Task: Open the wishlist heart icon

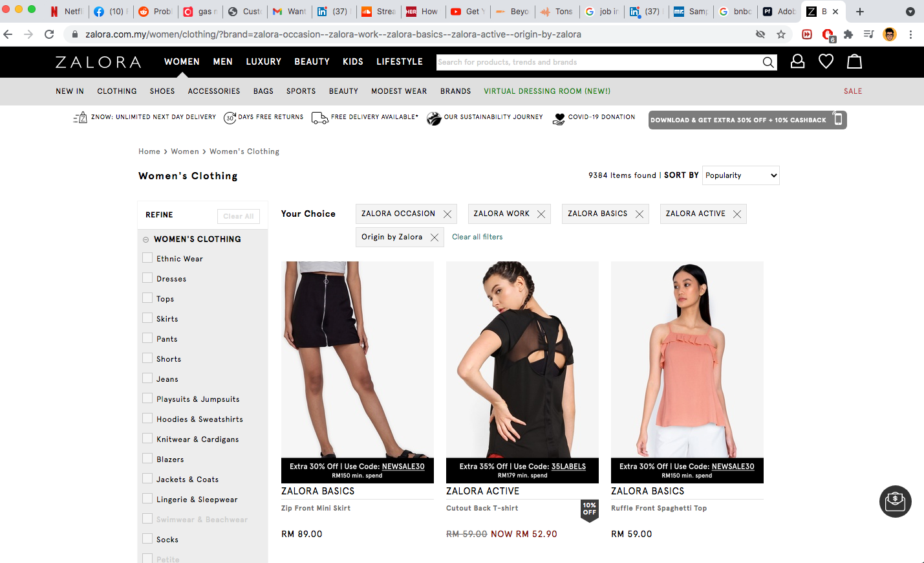Action: pyautogui.click(x=826, y=61)
